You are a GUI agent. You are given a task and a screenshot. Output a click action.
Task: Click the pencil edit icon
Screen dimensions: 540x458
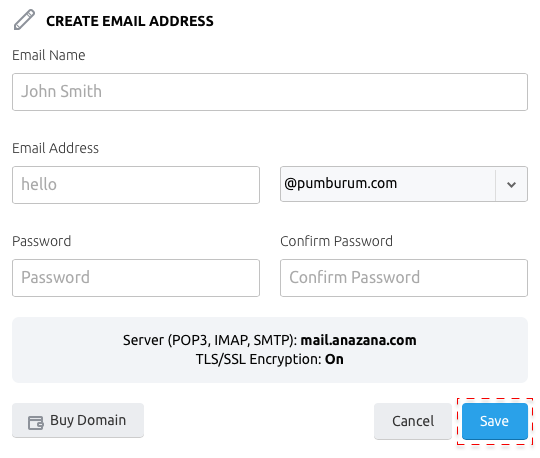pos(24,20)
